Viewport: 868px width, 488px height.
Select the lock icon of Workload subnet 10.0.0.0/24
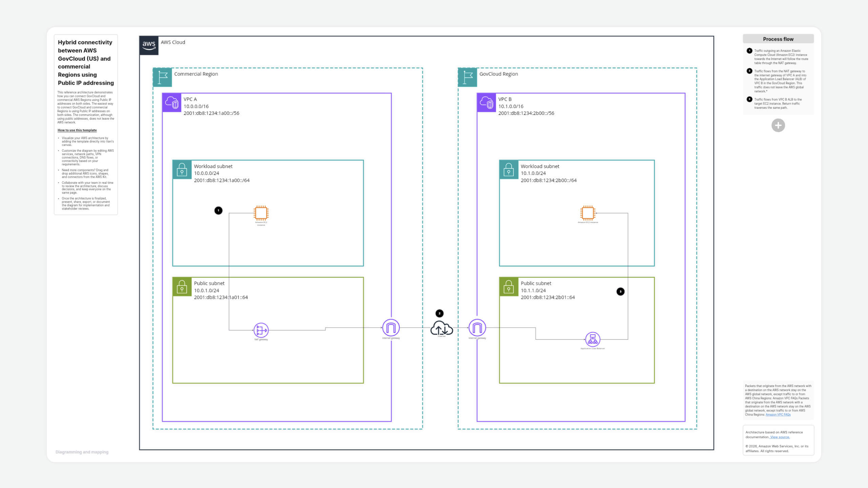[182, 169]
